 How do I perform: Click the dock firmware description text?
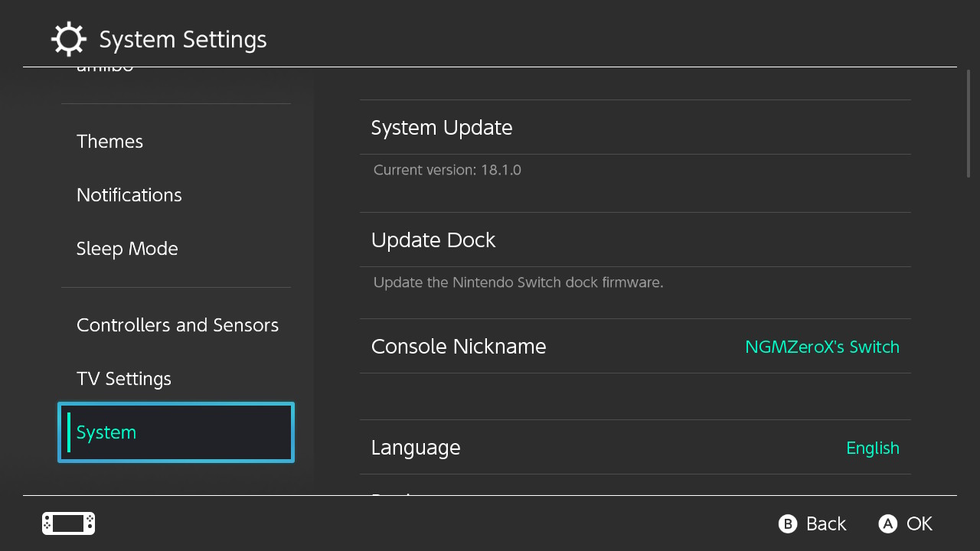click(518, 282)
